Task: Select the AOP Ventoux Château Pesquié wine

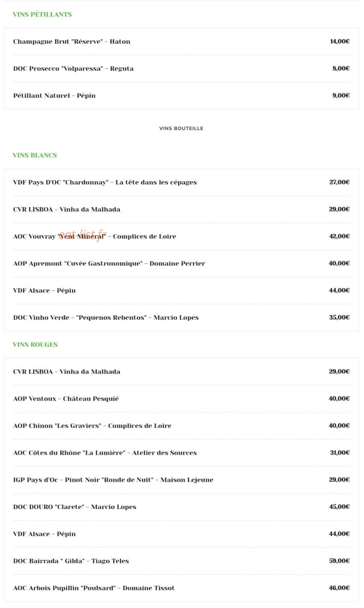Action: 181,398
